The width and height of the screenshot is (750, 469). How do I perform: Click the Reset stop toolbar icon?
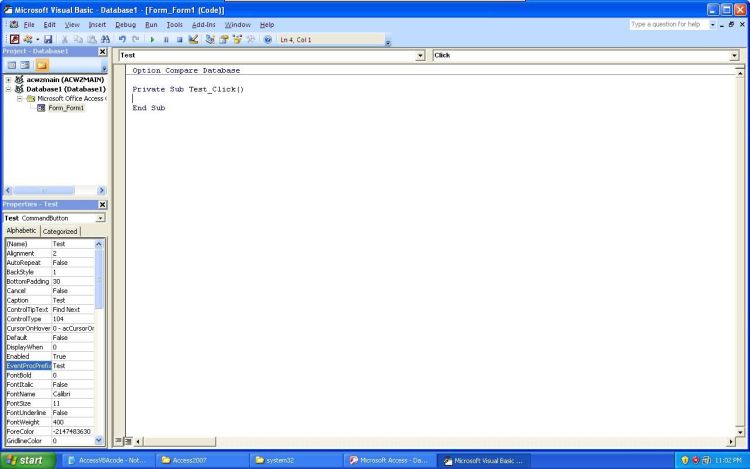179,39
